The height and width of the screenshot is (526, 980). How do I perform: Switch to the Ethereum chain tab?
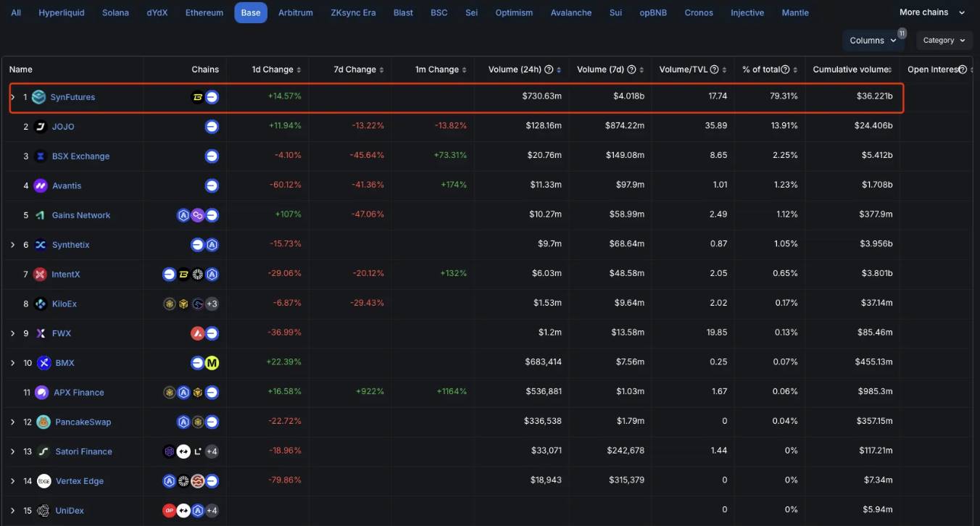(x=204, y=13)
